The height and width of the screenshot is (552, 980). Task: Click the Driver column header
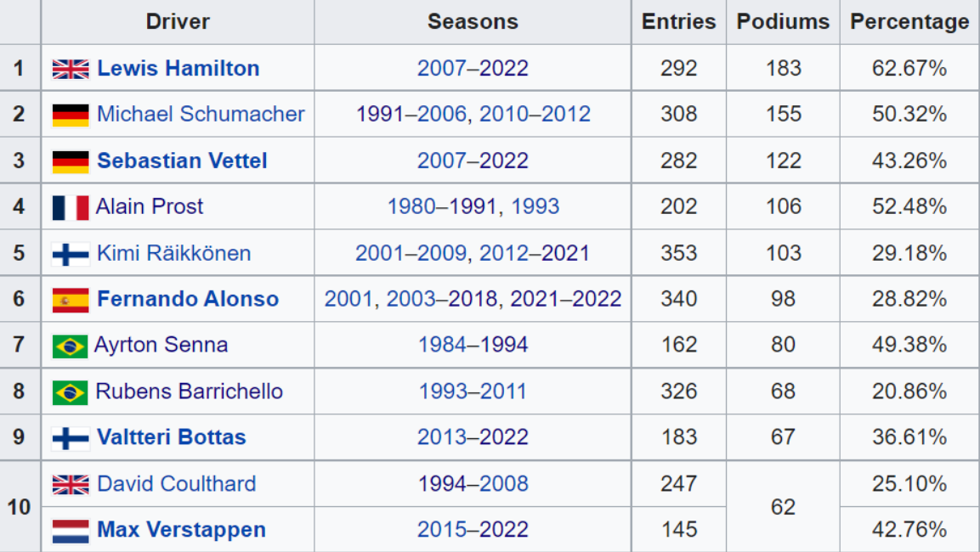click(x=178, y=22)
